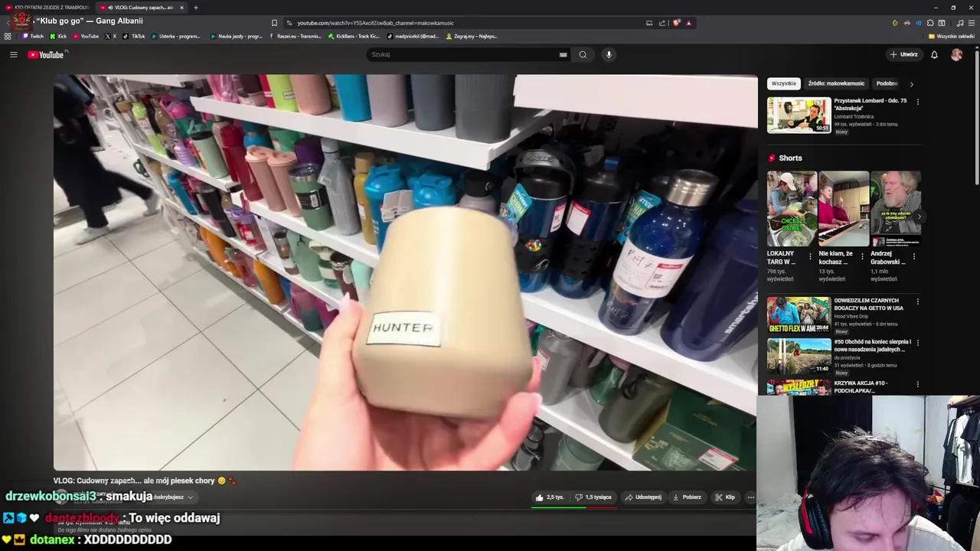Open options for ODWIEDZIŁEM CZARNYCH BOGACZY video

click(918, 302)
